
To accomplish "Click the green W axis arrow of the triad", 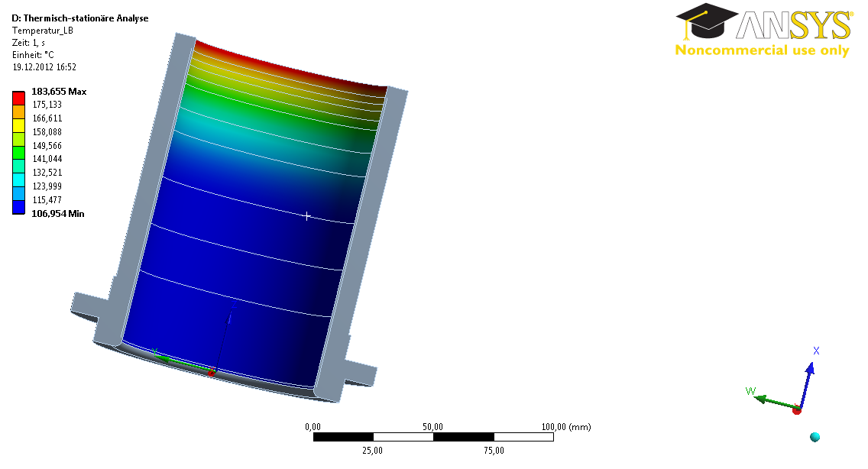I will pyautogui.click(x=770, y=399).
